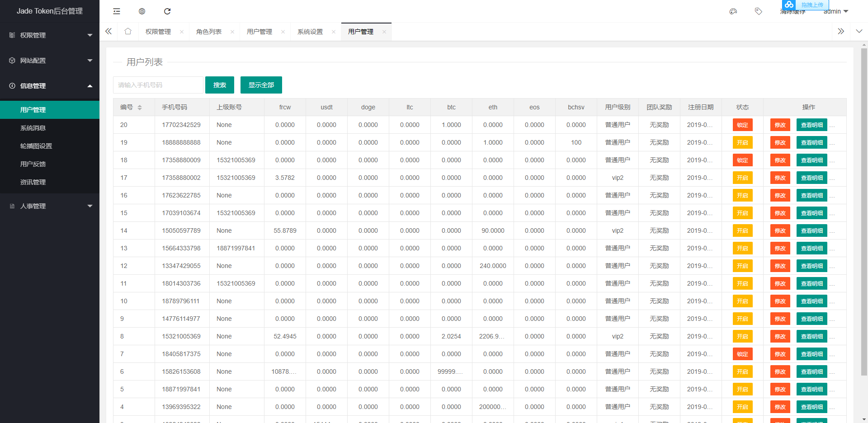Click the phone number search input field
The height and width of the screenshot is (423, 868).
[159, 85]
